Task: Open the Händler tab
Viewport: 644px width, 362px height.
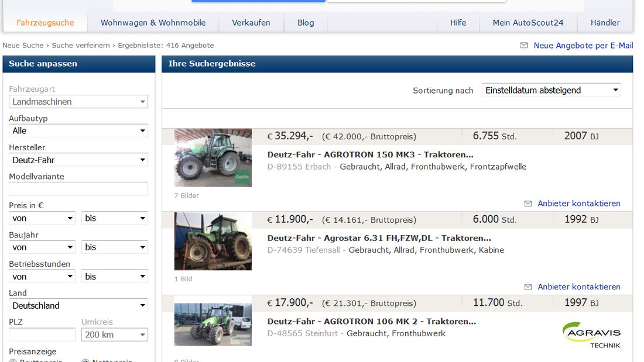Action: click(605, 23)
